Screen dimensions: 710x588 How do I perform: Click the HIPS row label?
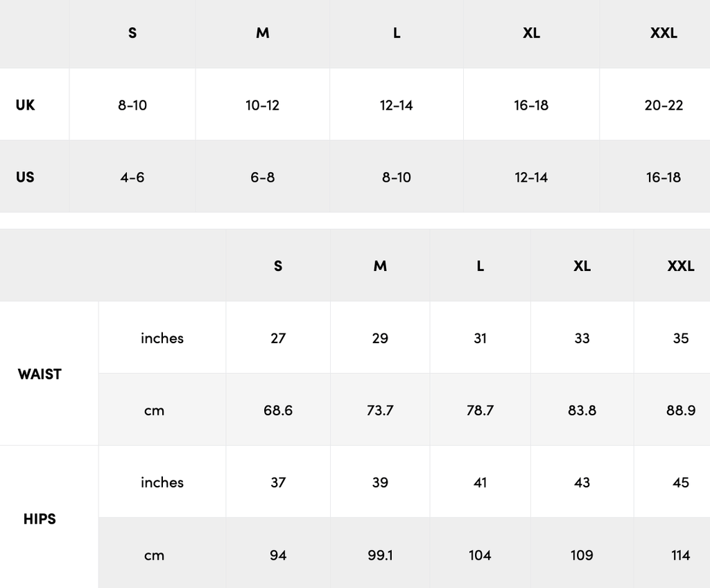pos(40,519)
